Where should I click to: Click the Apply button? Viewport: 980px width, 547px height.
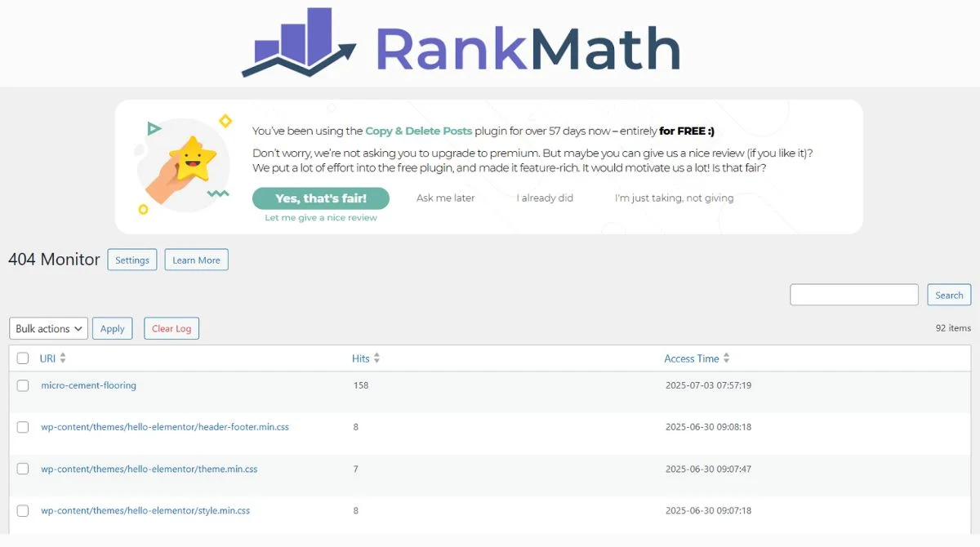click(112, 328)
